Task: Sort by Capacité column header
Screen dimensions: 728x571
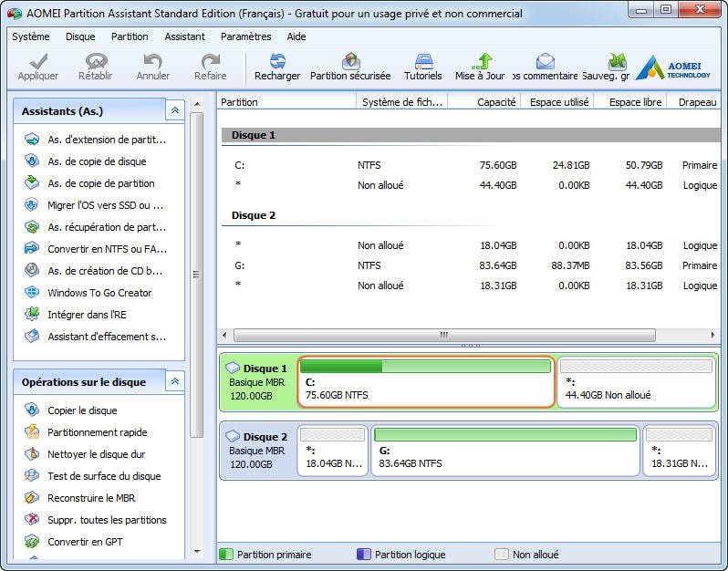Action: 484,101
